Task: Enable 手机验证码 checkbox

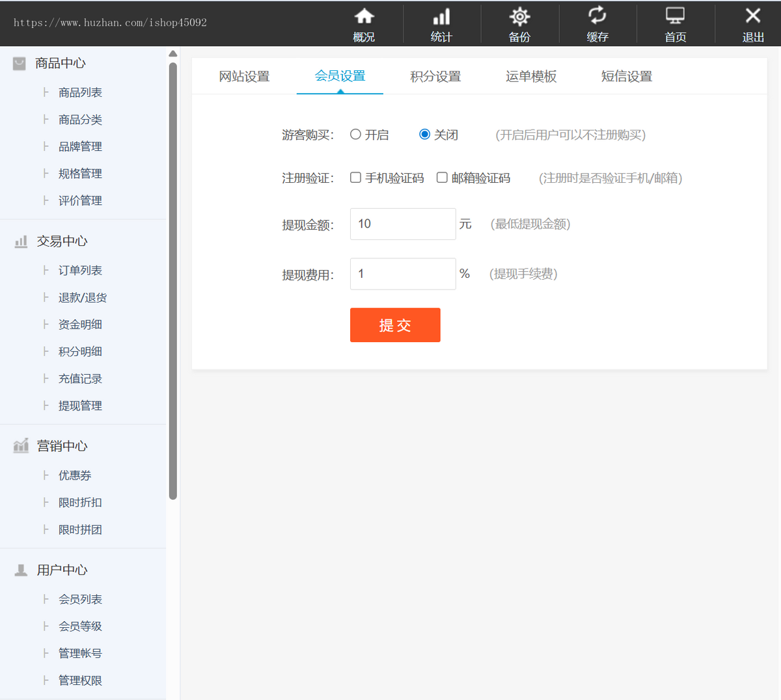Action: tap(355, 178)
